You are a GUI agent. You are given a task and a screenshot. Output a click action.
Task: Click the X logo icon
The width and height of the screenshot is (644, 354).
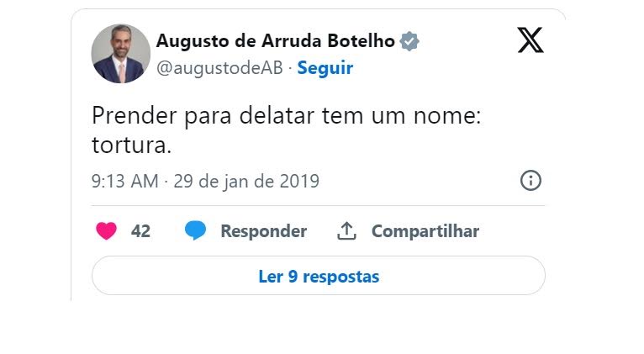(531, 40)
